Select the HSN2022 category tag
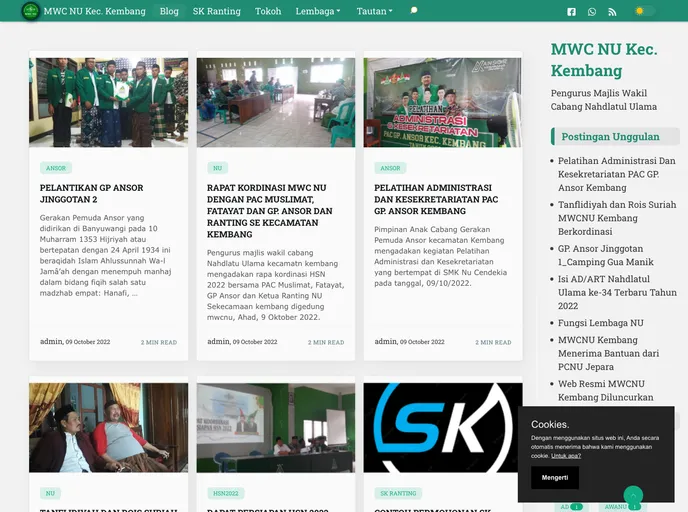The height and width of the screenshot is (512, 688). (225, 493)
